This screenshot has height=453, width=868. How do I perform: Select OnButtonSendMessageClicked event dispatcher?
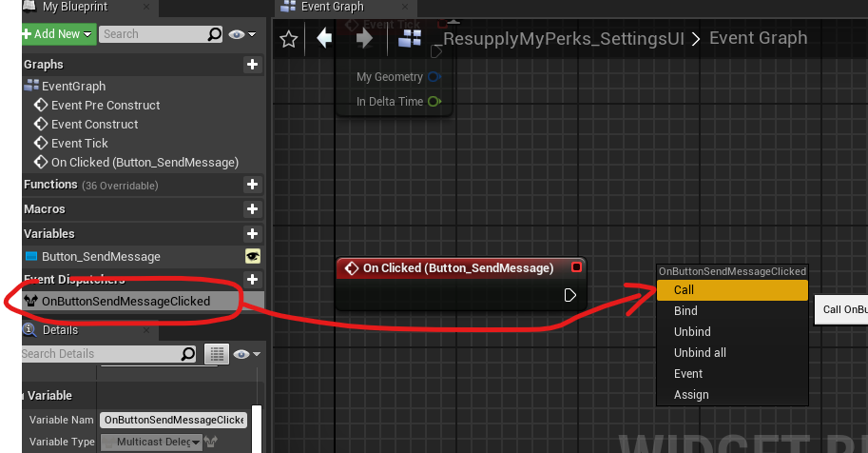pos(125,301)
